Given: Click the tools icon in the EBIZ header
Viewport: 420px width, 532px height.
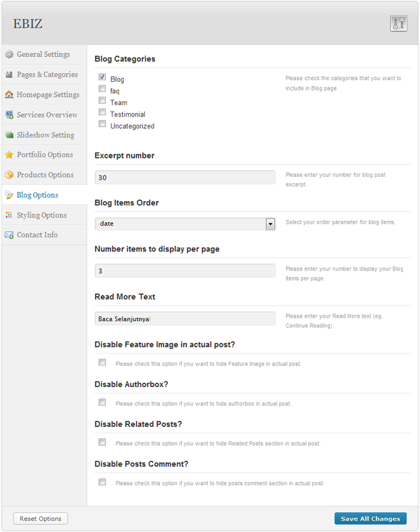Looking at the screenshot, I should [x=398, y=23].
